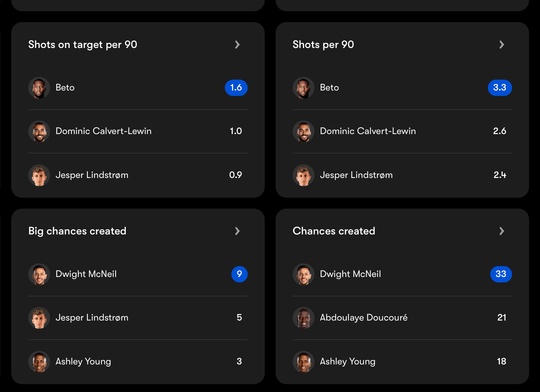Select Jesper Lindstrøm's photo under Shots per 90
540x392 pixels.
[x=304, y=175]
